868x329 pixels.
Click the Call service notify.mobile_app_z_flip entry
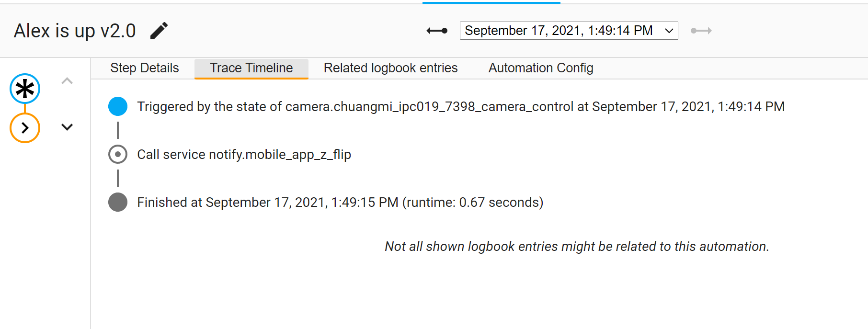(244, 154)
